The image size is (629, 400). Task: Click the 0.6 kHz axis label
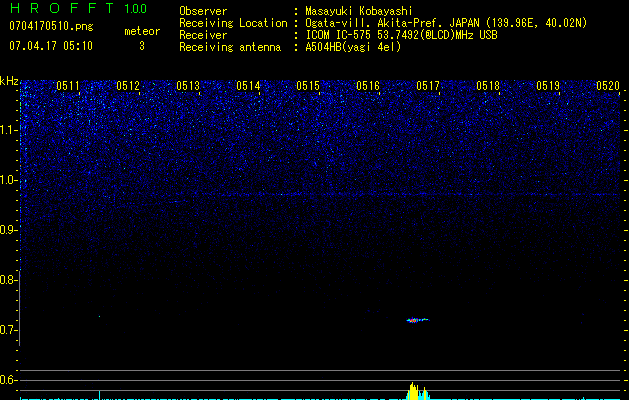coord(7,380)
